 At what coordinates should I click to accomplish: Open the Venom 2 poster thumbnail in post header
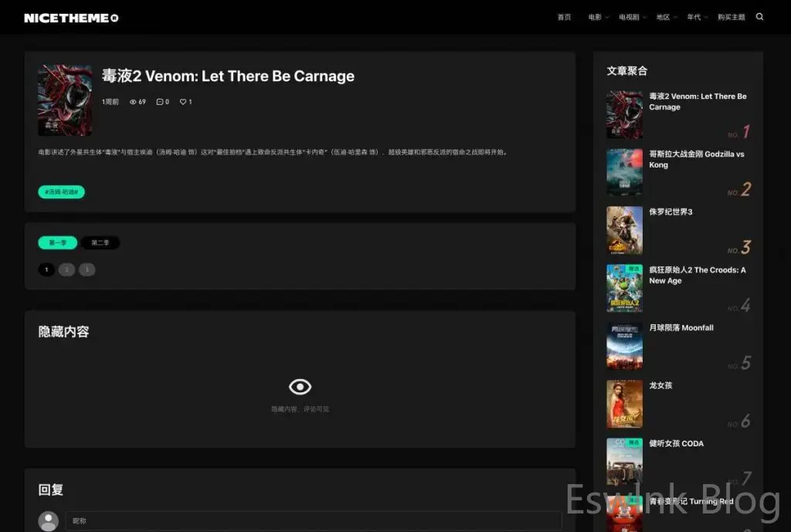(65, 100)
